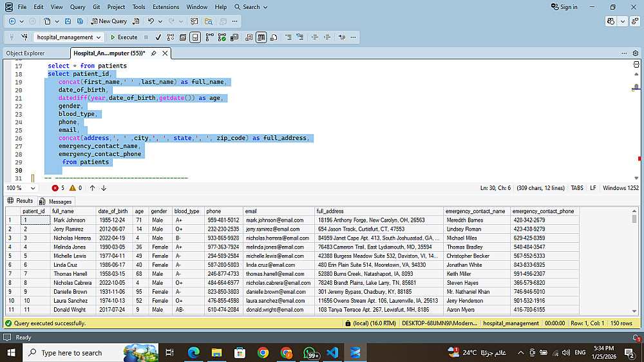The image size is (644, 362).
Task: Select the Results tab
Action: coord(20,201)
